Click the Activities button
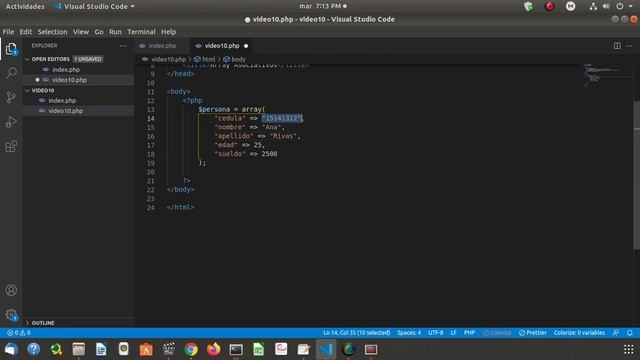Image resolution: width=640 pixels, height=360 pixels. tap(25, 7)
